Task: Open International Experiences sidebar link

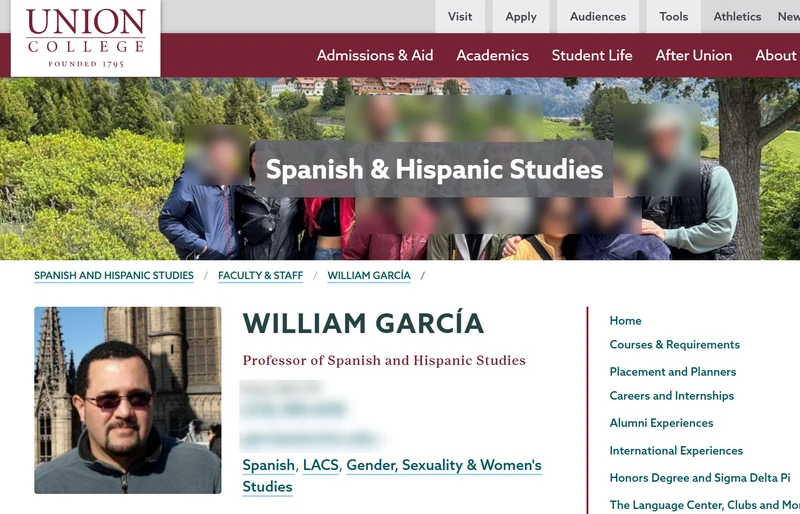Action: 676,451
